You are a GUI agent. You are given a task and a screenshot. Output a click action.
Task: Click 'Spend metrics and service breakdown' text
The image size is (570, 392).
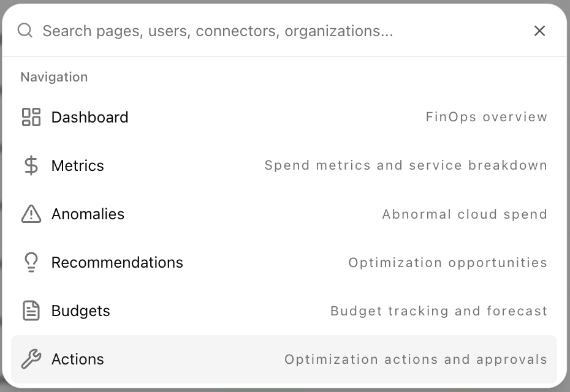click(x=406, y=165)
